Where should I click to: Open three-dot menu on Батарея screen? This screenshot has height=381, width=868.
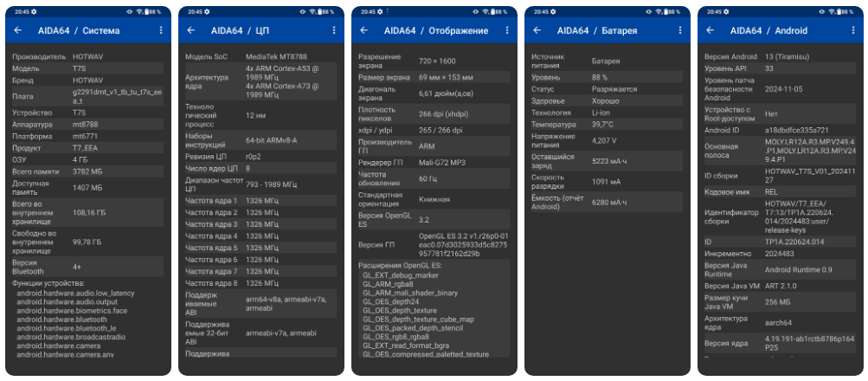(x=680, y=30)
